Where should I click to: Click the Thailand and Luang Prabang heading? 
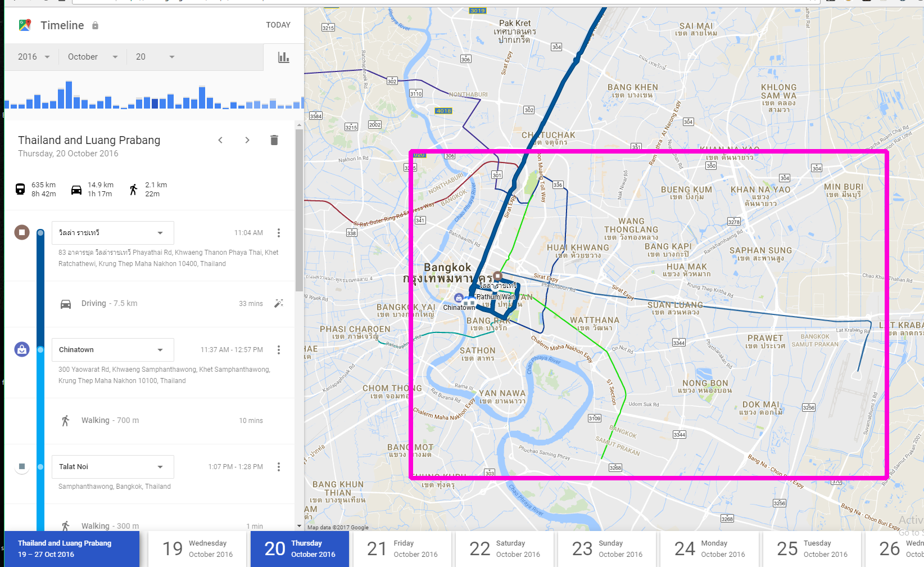[89, 140]
